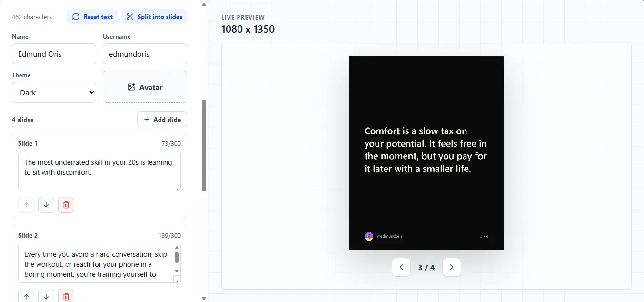Click the 'LIVE PREVIEW' label

pyautogui.click(x=243, y=17)
